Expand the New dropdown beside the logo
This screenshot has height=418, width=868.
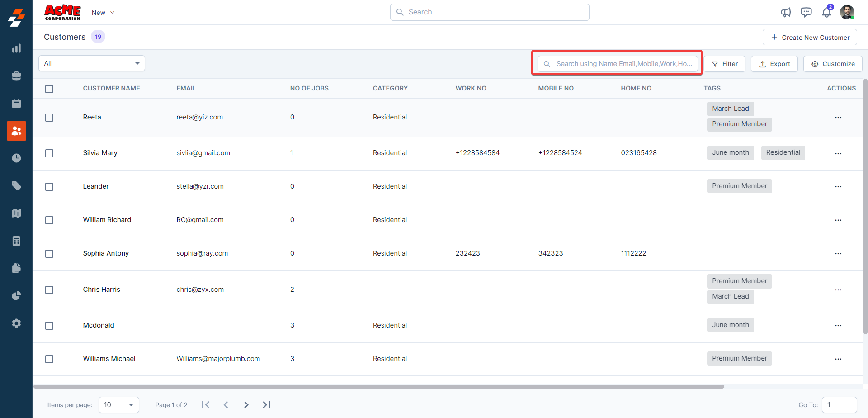[x=103, y=13]
